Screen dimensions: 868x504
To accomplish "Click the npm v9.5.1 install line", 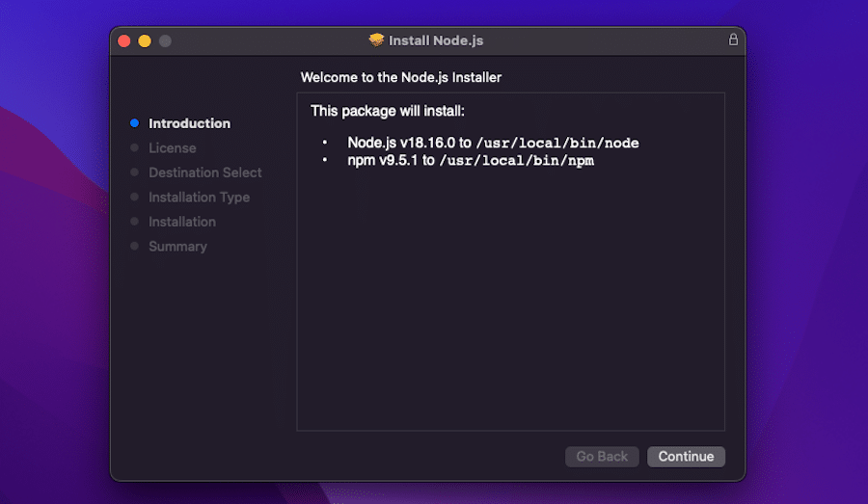I will tap(471, 160).
